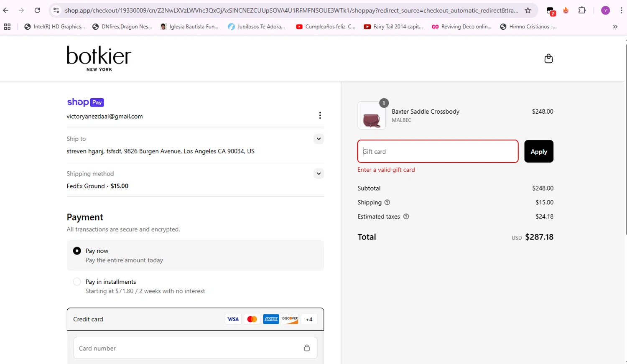Click the botkier New York logo
Image resolution: width=627 pixels, height=364 pixels.
point(99,58)
